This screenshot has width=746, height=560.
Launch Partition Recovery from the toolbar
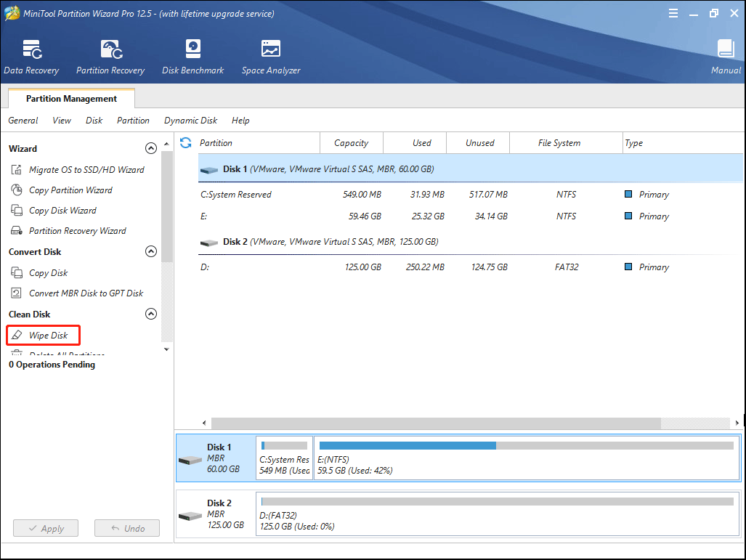pyautogui.click(x=110, y=57)
